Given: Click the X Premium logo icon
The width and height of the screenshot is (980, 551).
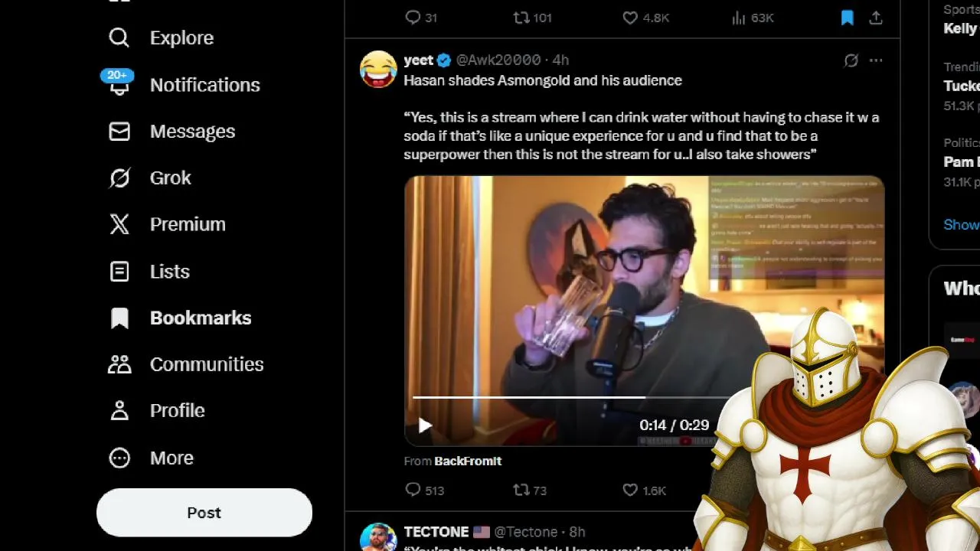Looking at the screenshot, I should (x=119, y=224).
